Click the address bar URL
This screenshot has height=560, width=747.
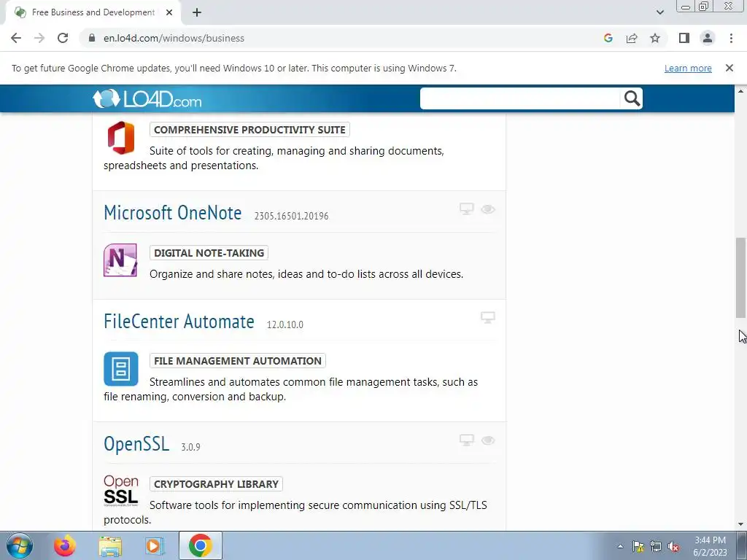[174, 38]
